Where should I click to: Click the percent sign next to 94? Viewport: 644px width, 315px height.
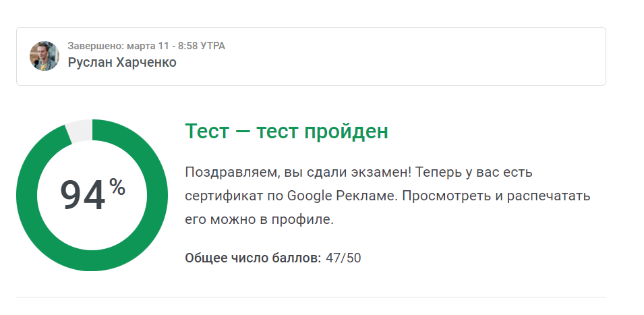[117, 187]
